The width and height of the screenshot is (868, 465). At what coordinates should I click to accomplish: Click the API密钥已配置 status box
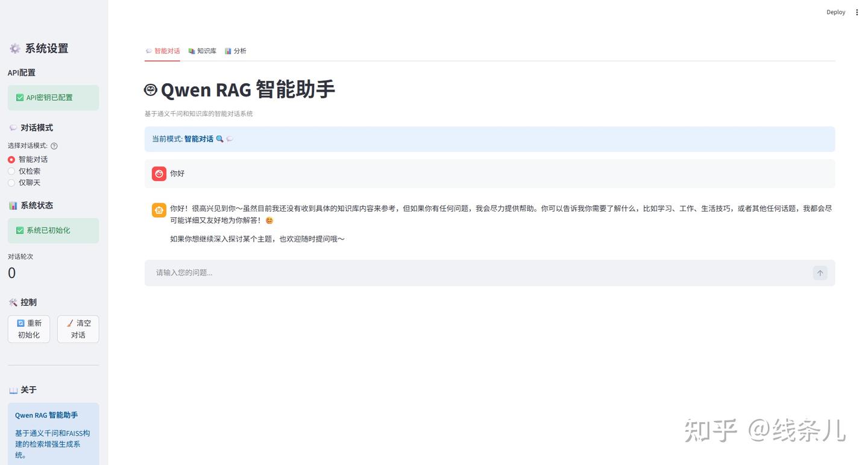(x=53, y=98)
